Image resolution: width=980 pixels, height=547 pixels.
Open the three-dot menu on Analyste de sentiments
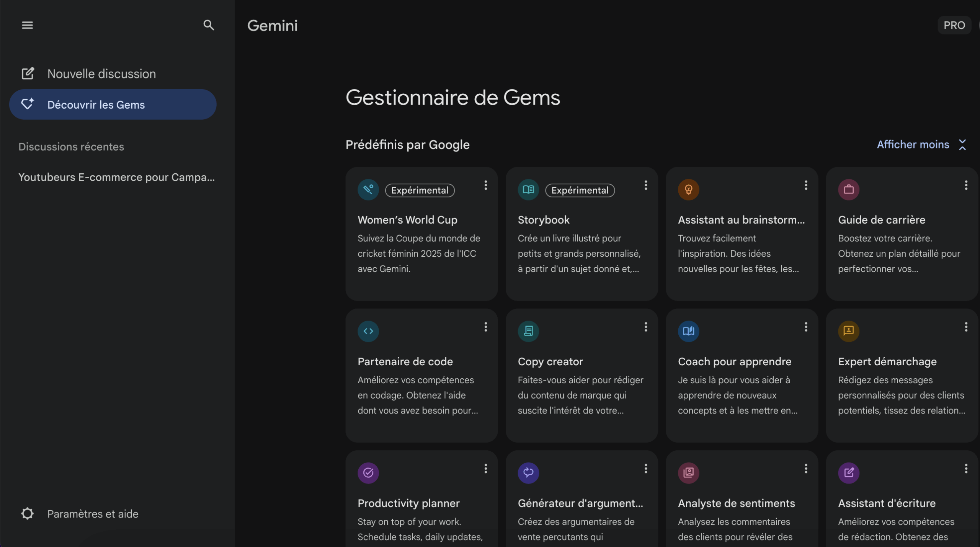[x=806, y=469]
